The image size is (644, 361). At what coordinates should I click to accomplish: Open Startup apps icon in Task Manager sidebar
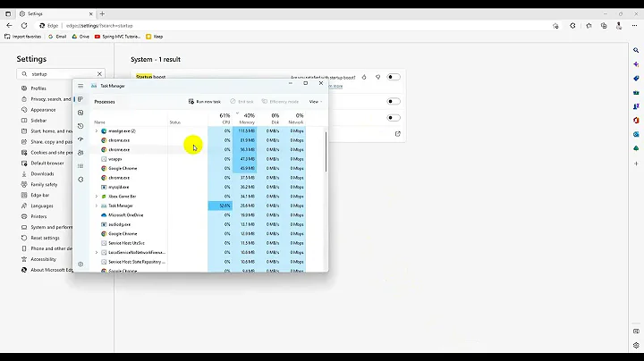click(80, 139)
